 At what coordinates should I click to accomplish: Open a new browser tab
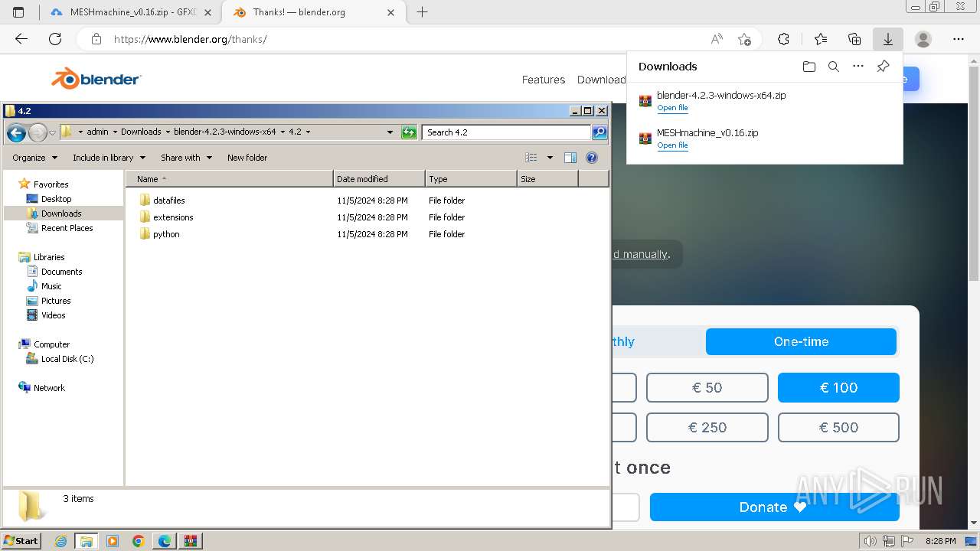(x=422, y=12)
